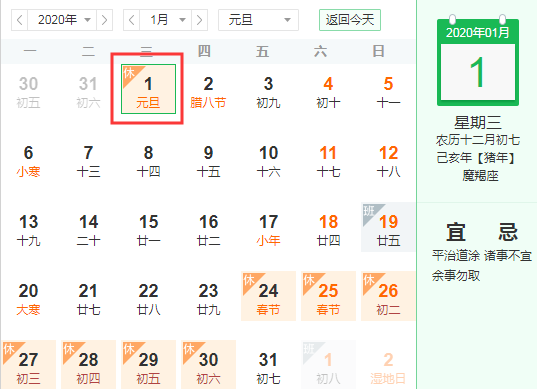Image resolution: width=537 pixels, height=389 pixels.
Task: Select January 26 初二 holiday cell
Action: tap(388, 296)
